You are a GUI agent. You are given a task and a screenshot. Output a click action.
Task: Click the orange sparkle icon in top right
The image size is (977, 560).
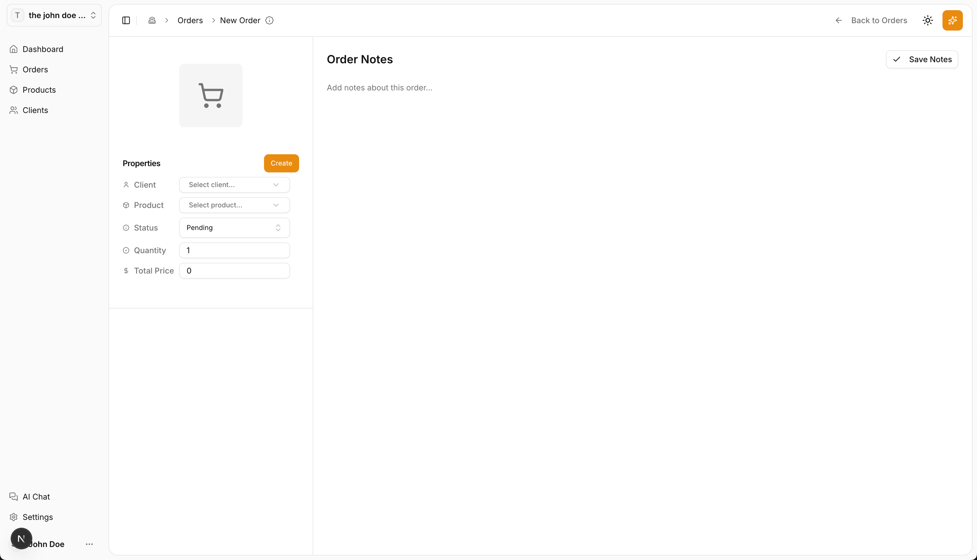point(953,20)
